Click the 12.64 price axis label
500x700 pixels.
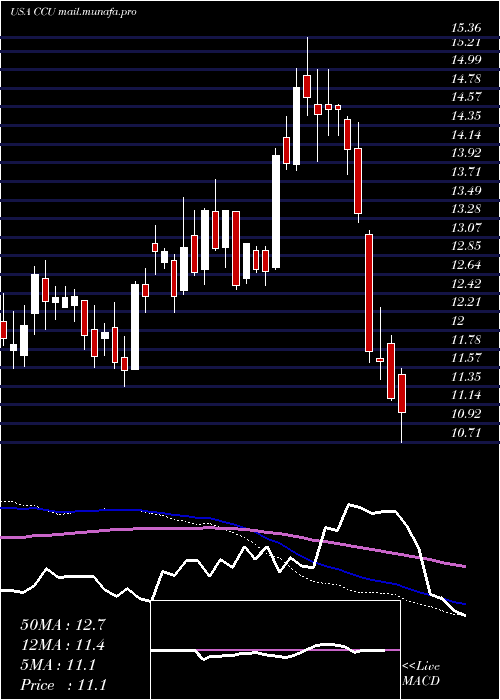click(466, 265)
